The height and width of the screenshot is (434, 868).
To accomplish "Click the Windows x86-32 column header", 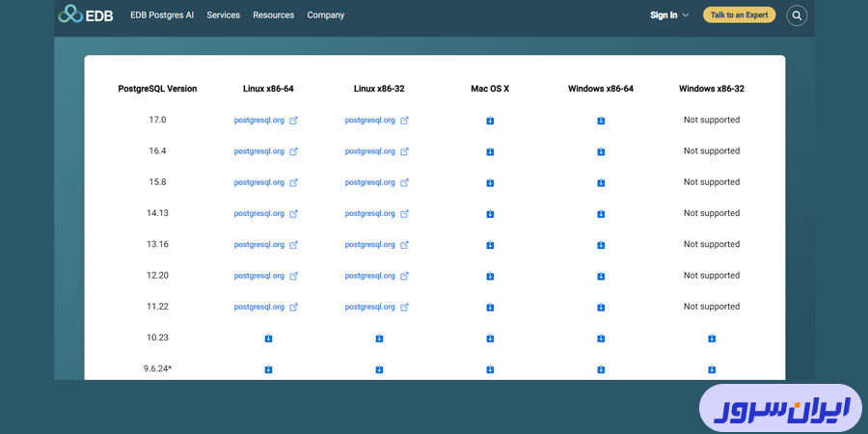I will [712, 89].
